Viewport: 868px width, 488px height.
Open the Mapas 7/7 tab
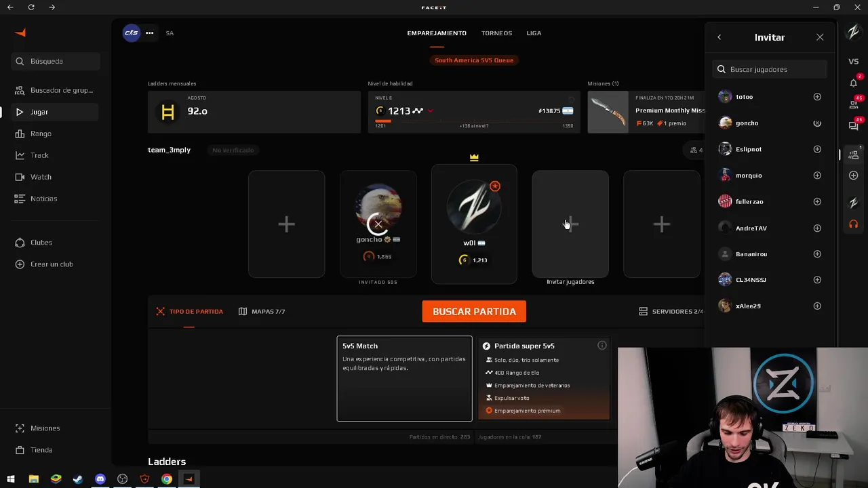(262, 312)
